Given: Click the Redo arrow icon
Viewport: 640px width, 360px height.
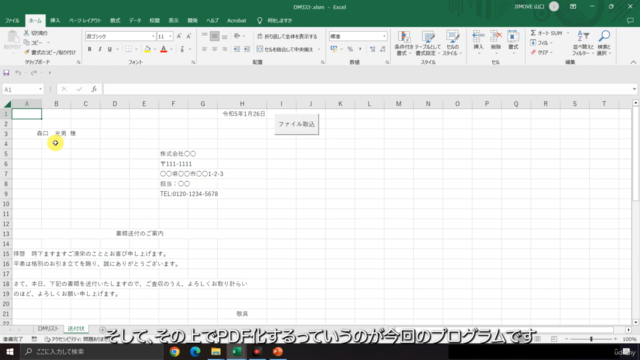Looking at the screenshot, I should (33, 73).
